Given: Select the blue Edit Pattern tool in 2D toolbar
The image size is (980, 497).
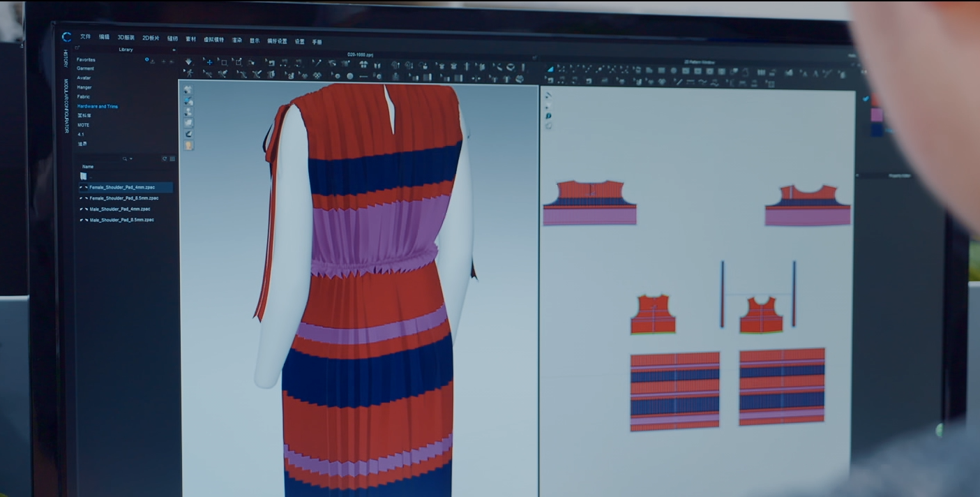Looking at the screenshot, I should tap(550, 69).
